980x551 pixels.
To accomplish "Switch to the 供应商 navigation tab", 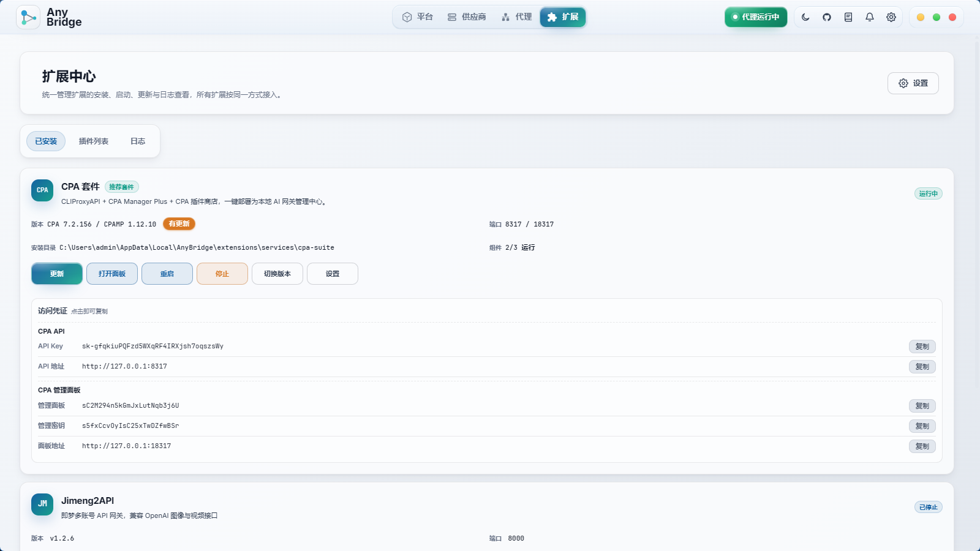I will 467,17.
